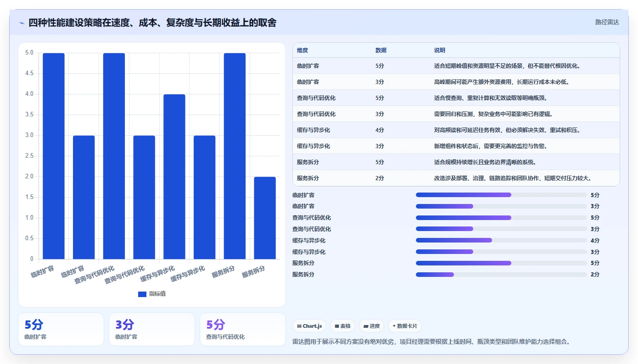638x364 pixels.
Task: Click the page title about 四种性能建设策略
Action: (x=152, y=22)
